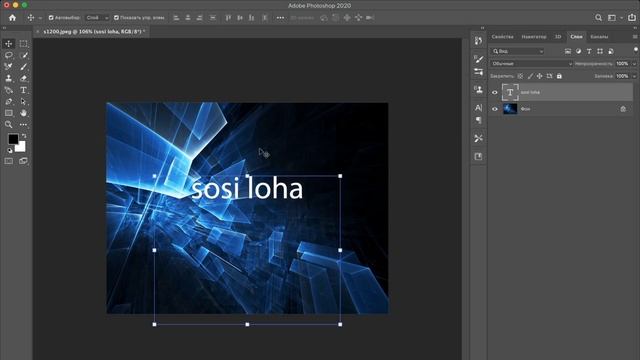640x360 pixels.
Task: Toggle lock image pixels brush icon
Action: [x=530, y=76]
